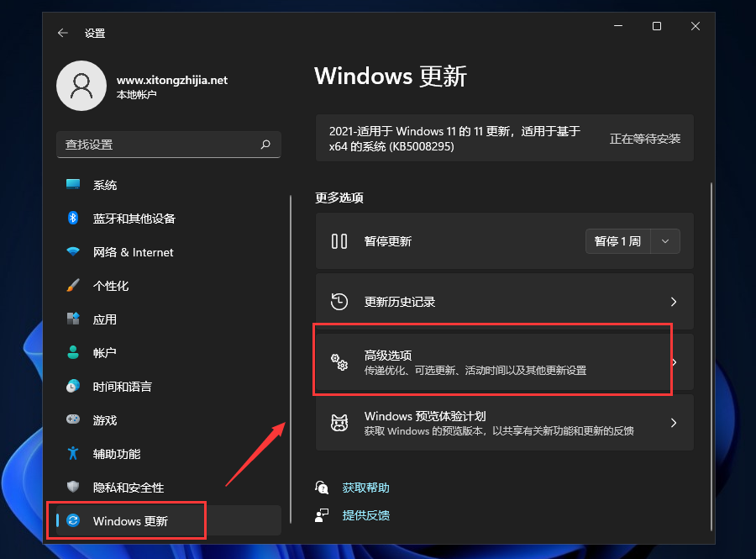
Task: Open the 暂停1周 duration dropdown
Action: pos(664,241)
